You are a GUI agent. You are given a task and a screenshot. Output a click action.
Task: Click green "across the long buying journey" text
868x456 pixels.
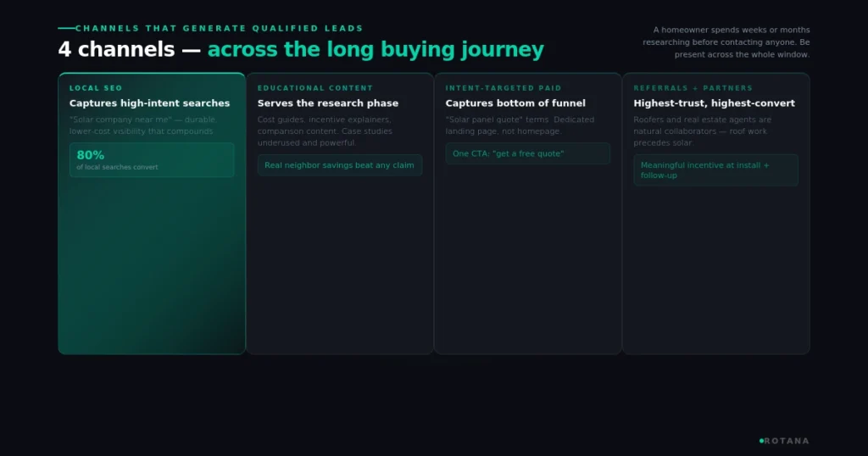point(376,49)
